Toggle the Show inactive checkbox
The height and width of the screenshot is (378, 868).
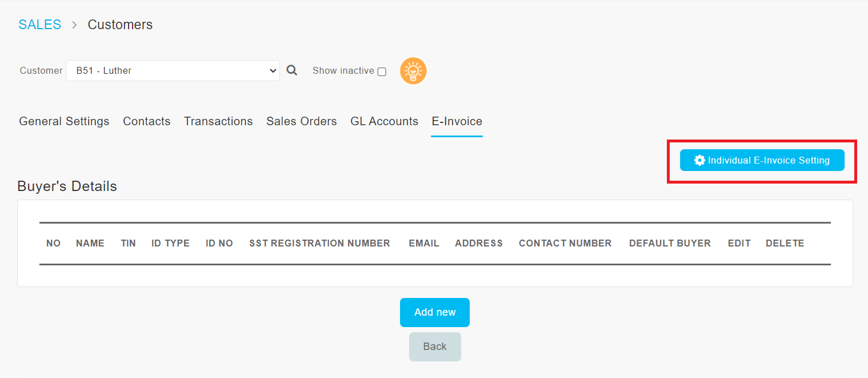pyautogui.click(x=382, y=71)
